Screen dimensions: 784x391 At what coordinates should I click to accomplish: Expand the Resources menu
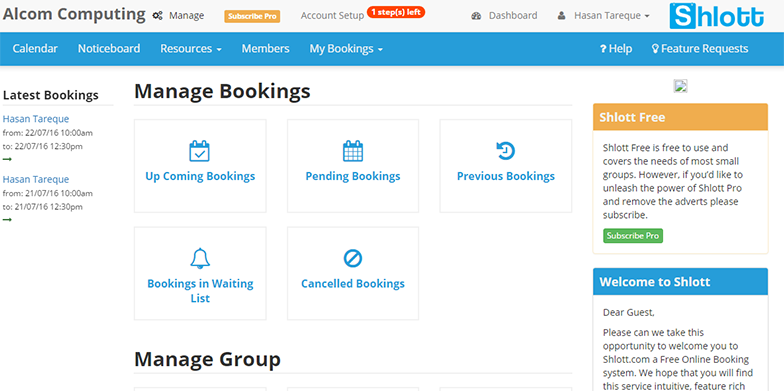(190, 49)
